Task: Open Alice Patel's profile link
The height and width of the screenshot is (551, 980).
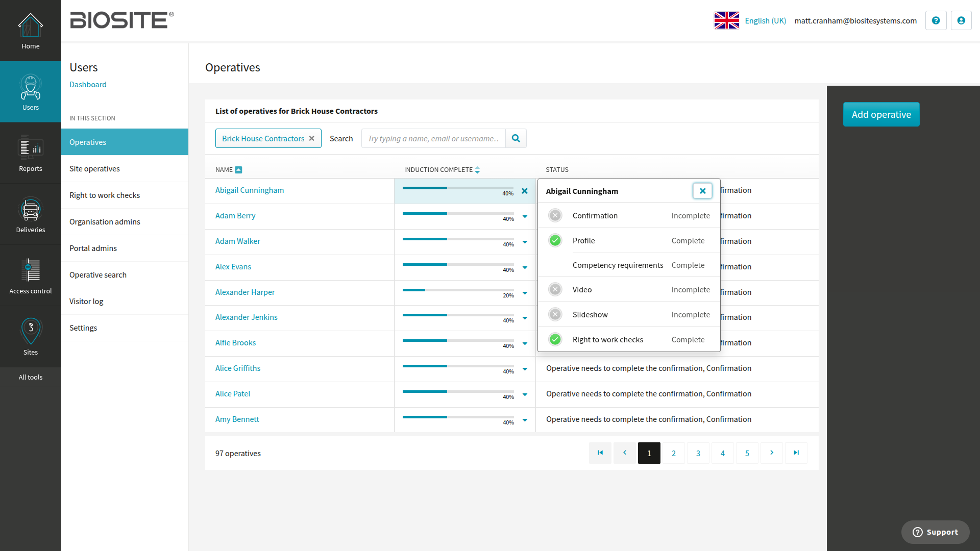Action: click(x=233, y=393)
